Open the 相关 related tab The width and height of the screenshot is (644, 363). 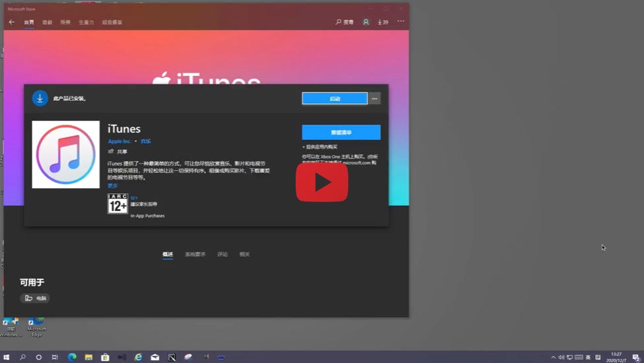(x=244, y=254)
